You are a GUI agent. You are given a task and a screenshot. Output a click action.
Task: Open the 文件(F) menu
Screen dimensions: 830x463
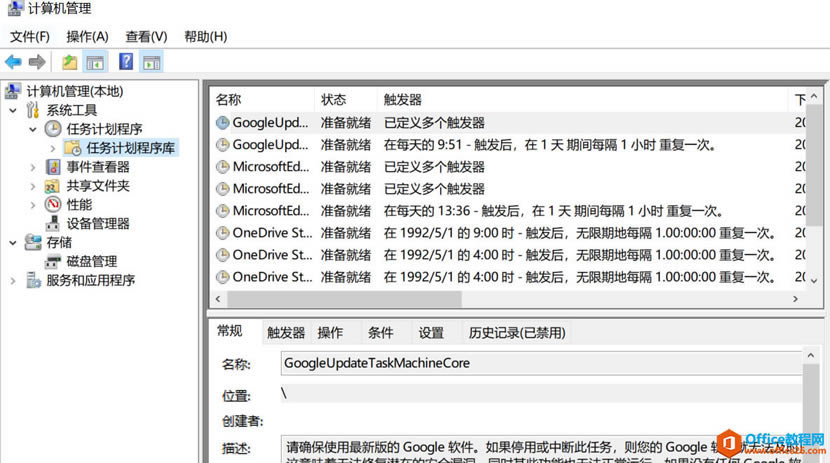pyautogui.click(x=30, y=37)
